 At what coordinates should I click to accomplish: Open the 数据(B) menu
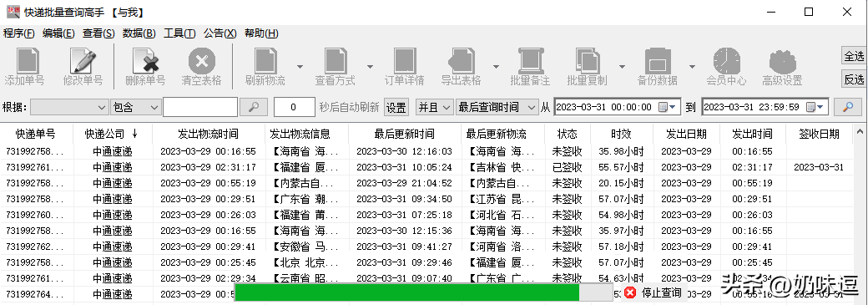(x=139, y=33)
